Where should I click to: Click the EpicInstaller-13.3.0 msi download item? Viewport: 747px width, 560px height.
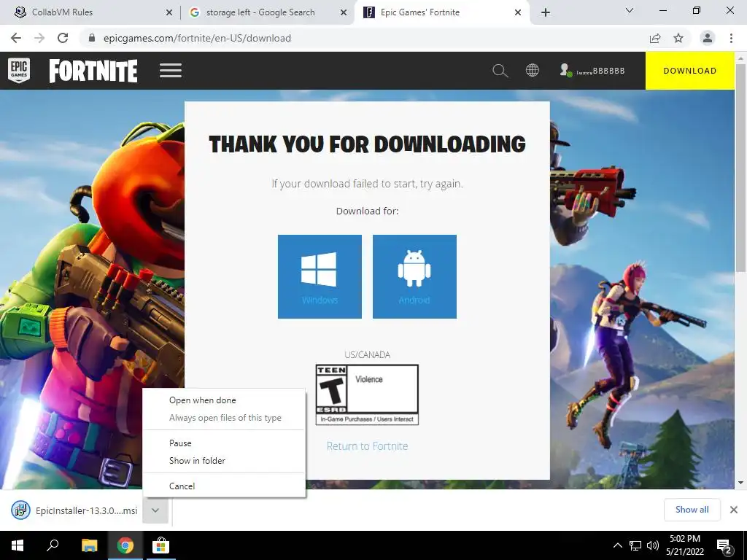(75, 510)
